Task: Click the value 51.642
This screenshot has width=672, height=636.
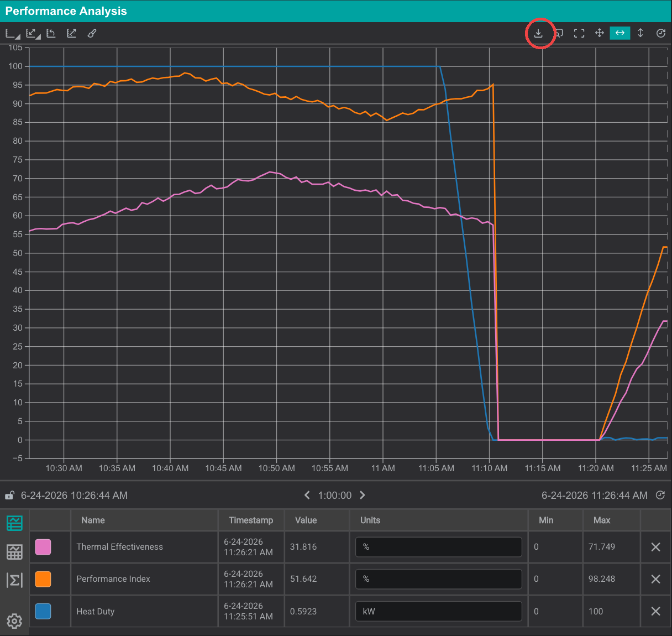Action: (x=303, y=579)
